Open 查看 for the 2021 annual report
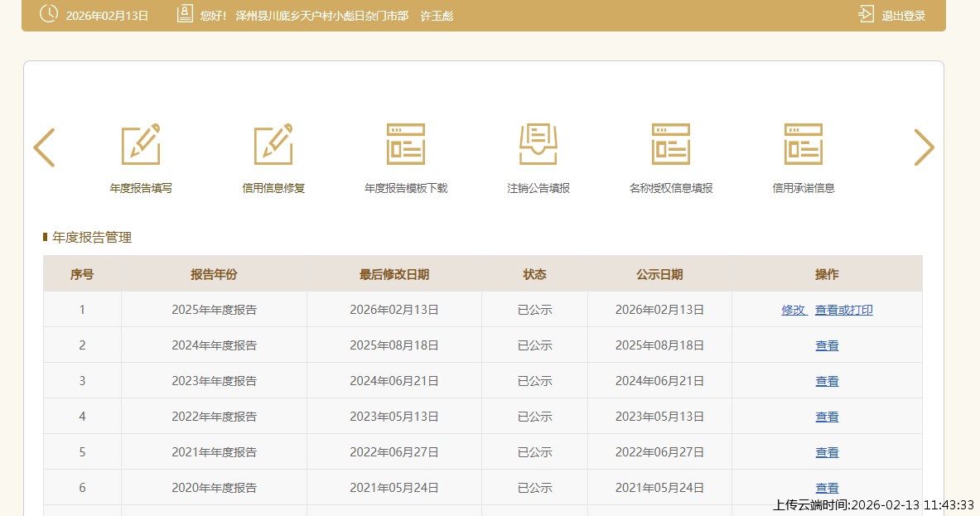This screenshot has width=980, height=516. (827, 453)
